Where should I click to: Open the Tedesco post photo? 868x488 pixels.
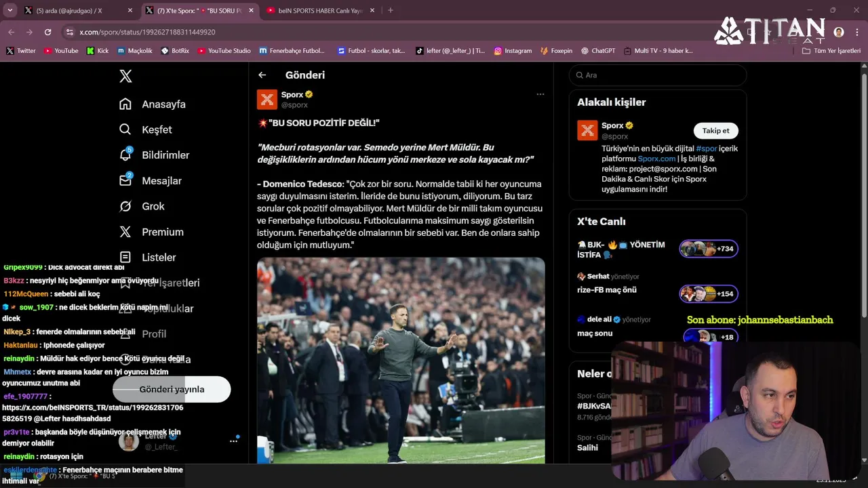click(x=401, y=360)
